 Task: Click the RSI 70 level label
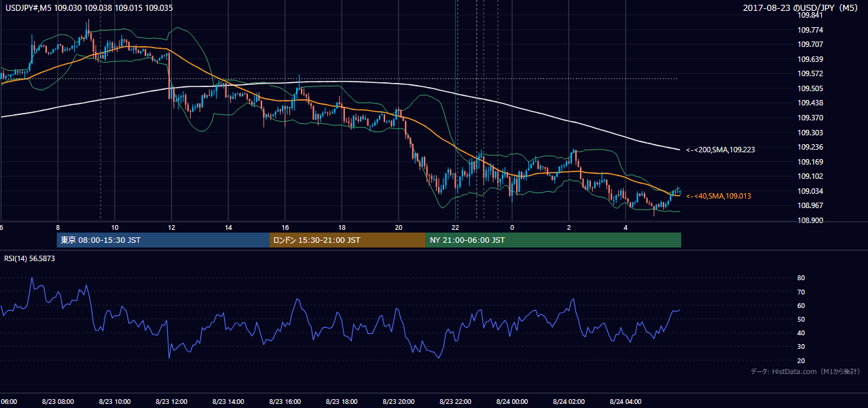[801, 292]
